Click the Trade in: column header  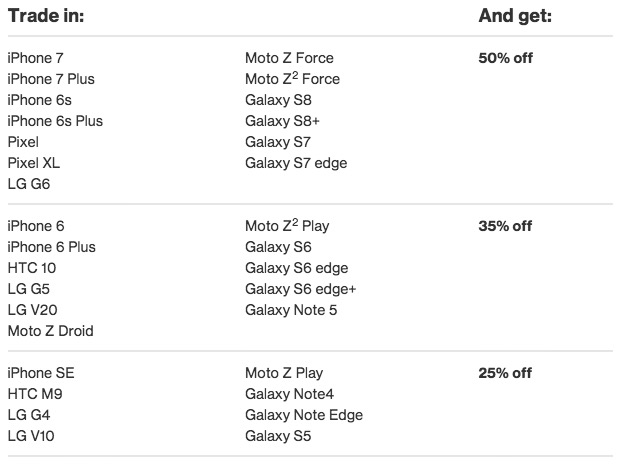click(46, 17)
